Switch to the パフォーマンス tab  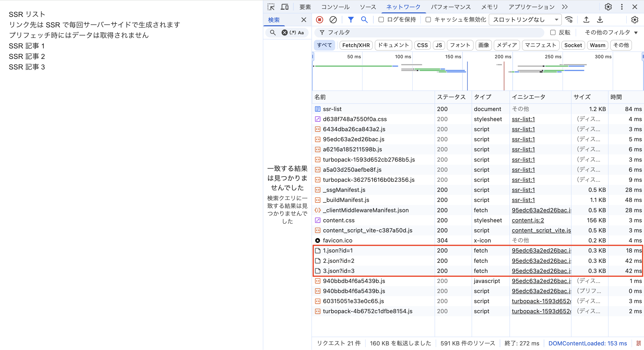coord(451,7)
